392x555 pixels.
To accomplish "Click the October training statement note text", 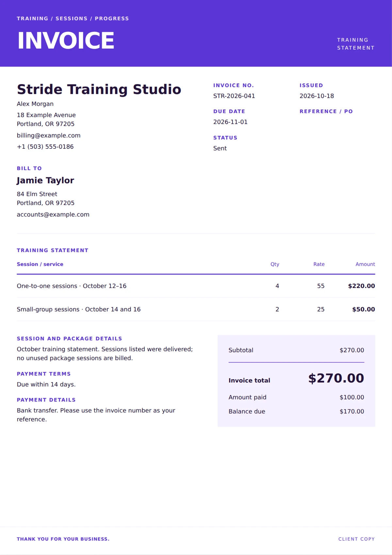I will coord(105,354).
